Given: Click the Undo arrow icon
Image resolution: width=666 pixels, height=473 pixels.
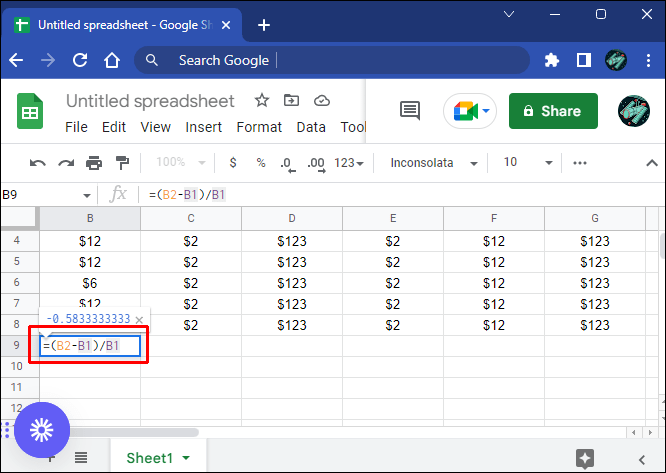Looking at the screenshot, I should point(37,163).
